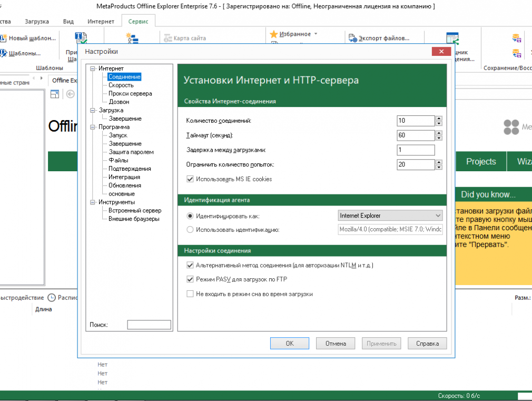The width and height of the screenshot is (532, 401).
Task: Click the Задержка между загрузками field
Action: tap(416, 150)
